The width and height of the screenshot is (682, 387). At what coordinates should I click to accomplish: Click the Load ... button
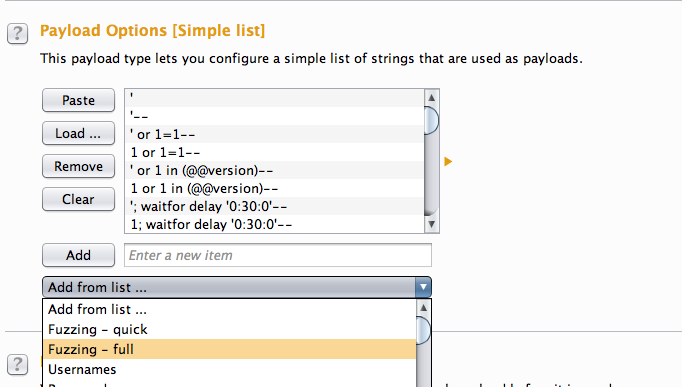coord(78,133)
